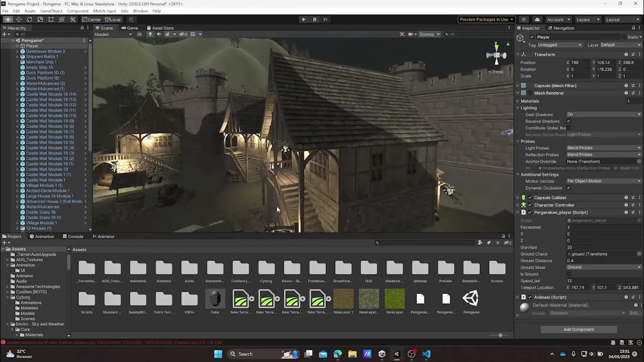Screen dimensions: 644x362
Task: Click Preview Packages in Use button
Action: (486, 20)
